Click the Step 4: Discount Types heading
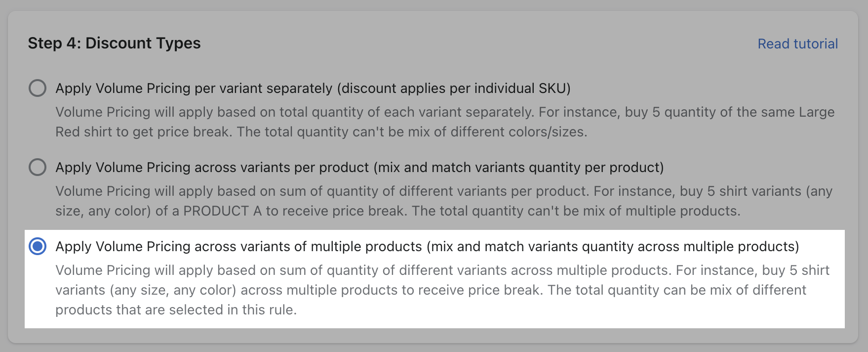 pos(115,44)
